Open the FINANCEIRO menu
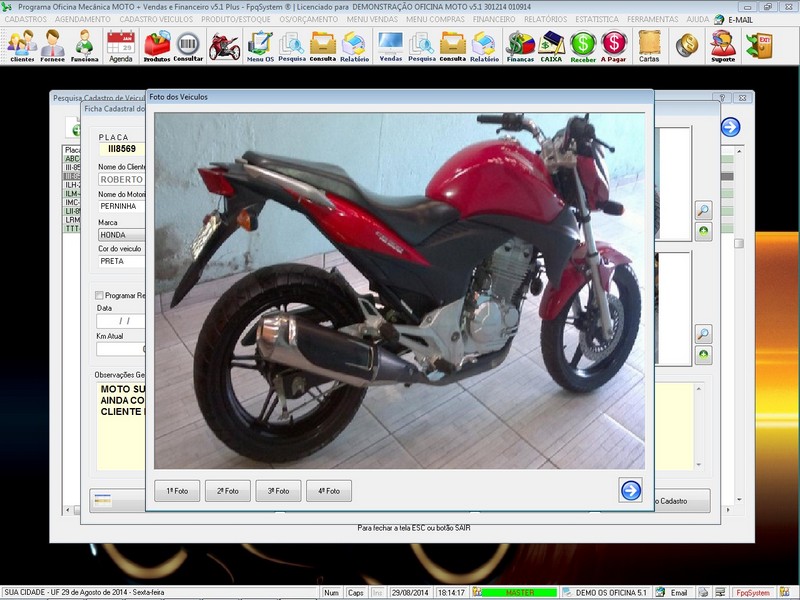Image resolution: width=800 pixels, height=600 pixels. tap(494, 19)
